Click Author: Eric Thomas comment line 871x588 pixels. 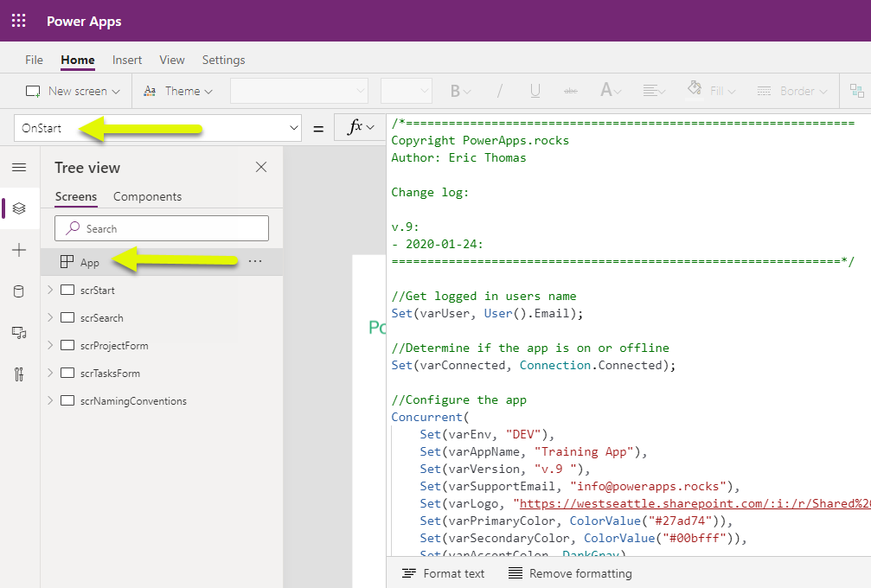(x=458, y=157)
